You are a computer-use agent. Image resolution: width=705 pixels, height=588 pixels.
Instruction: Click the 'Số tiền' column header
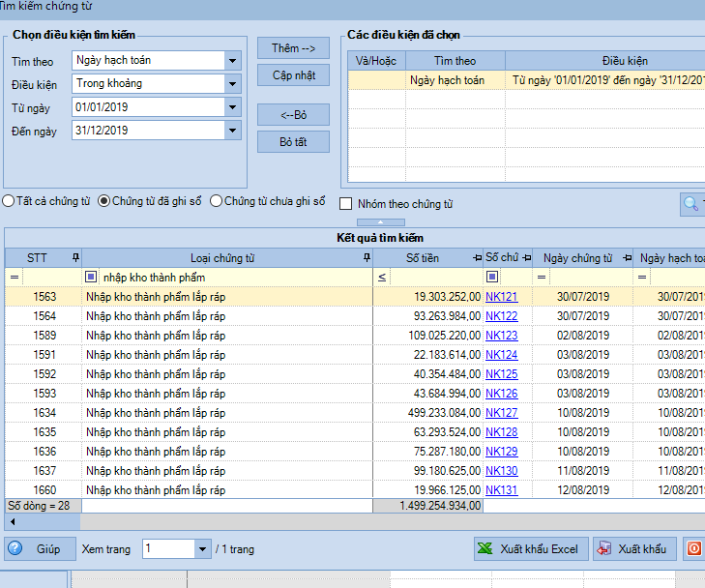point(422,258)
